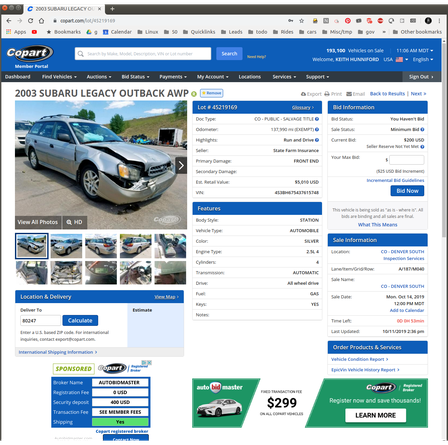
Task: Click Seller Reserve info icon
Action: [422, 147]
